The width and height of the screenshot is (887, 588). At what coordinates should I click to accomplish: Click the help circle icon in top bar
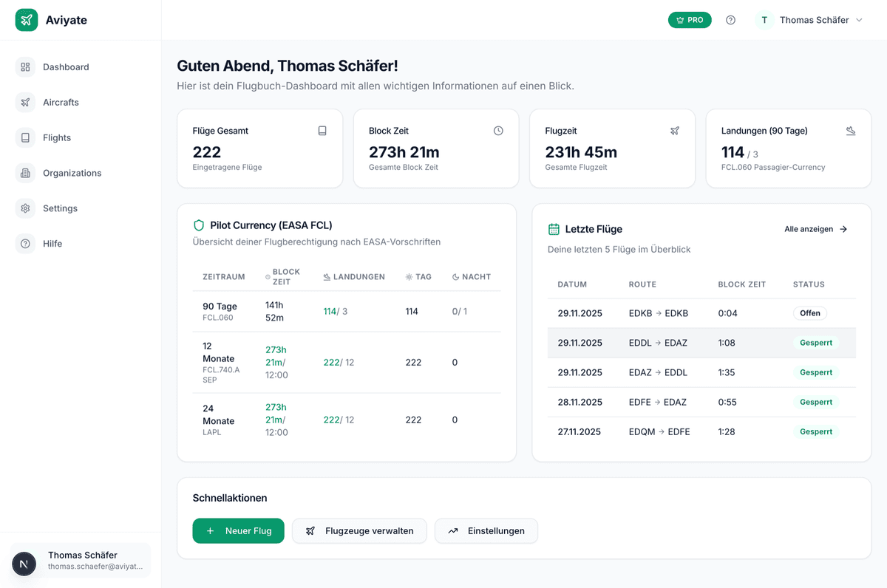coord(730,20)
